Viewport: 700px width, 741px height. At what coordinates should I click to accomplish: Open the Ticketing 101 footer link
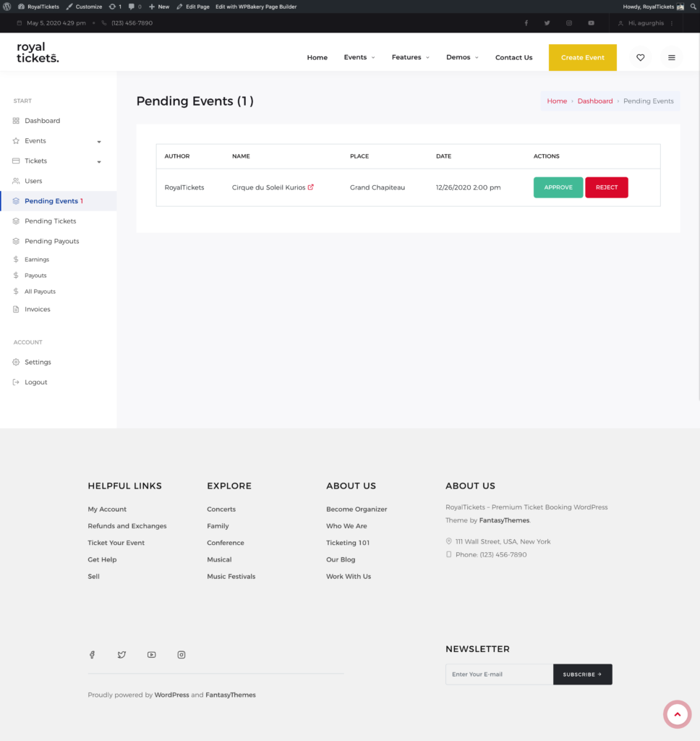tap(348, 543)
